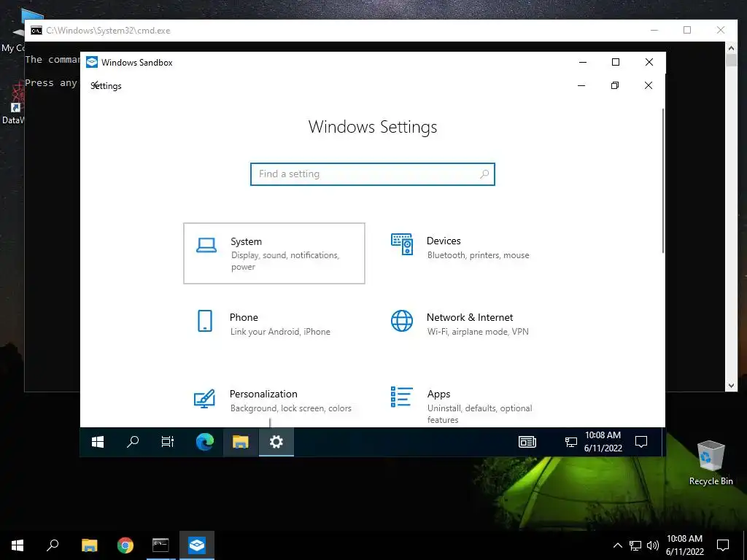Click the Personalization paintbrush icon
Viewport: 747px width, 560px height.
[204, 399]
